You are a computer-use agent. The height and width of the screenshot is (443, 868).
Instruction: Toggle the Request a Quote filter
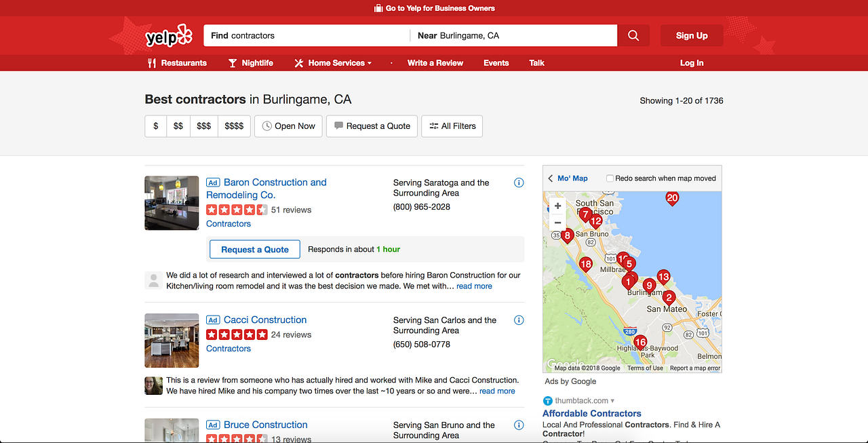click(372, 126)
